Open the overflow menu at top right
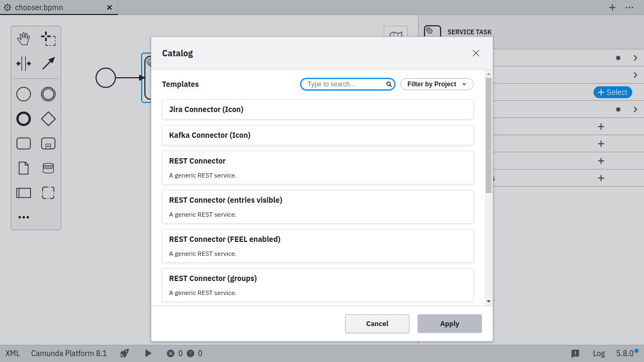644x362 pixels. tap(631, 8)
